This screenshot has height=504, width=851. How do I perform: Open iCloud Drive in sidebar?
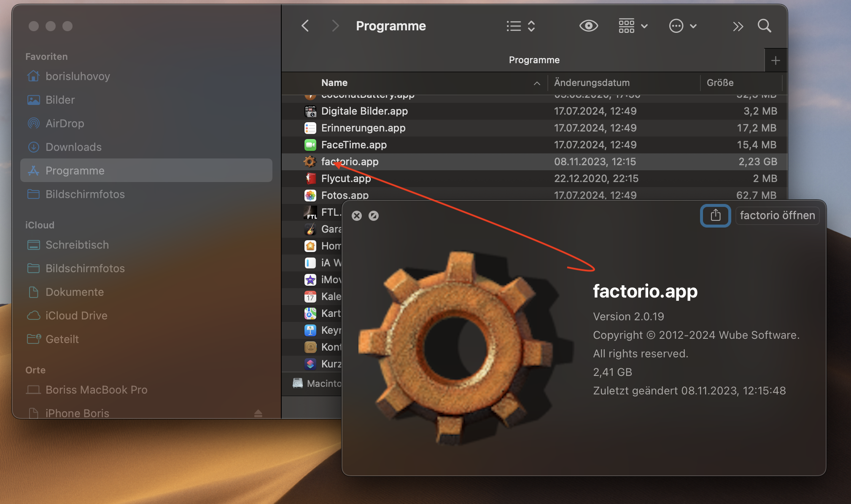click(146, 316)
